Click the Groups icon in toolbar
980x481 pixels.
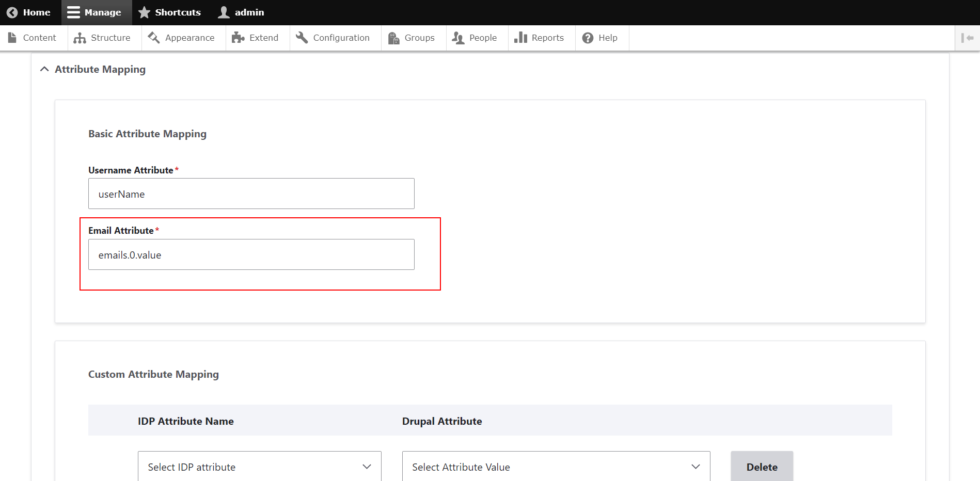click(x=394, y=38)
